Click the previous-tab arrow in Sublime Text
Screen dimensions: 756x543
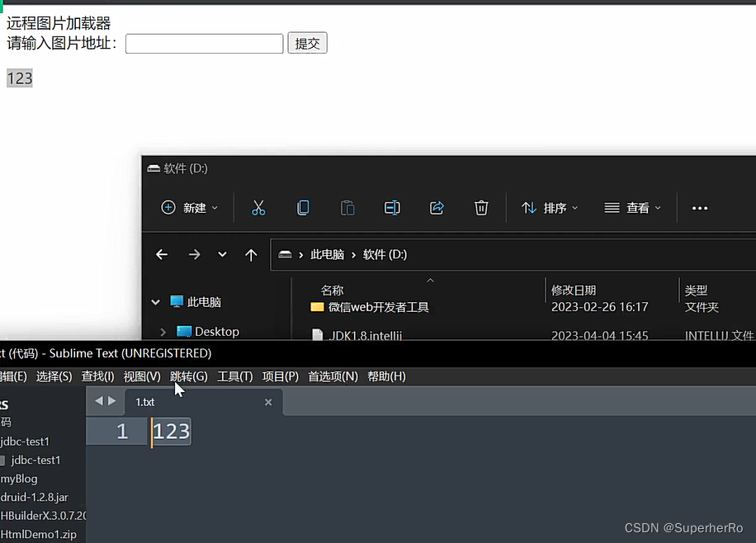coord(98,401)
